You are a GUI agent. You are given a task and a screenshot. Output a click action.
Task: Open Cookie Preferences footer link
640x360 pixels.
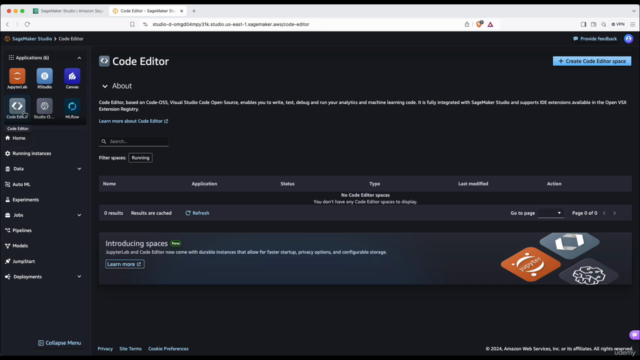(x=168, y=349)
